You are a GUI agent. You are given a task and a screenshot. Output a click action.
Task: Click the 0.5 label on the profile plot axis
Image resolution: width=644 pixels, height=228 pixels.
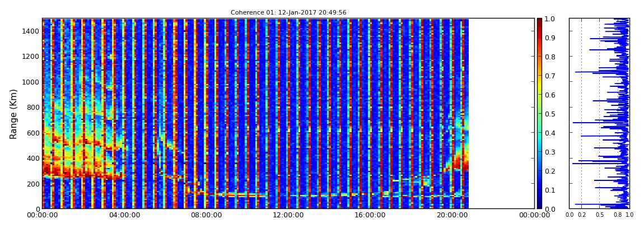pyautogui.click(x=599, y=215)
